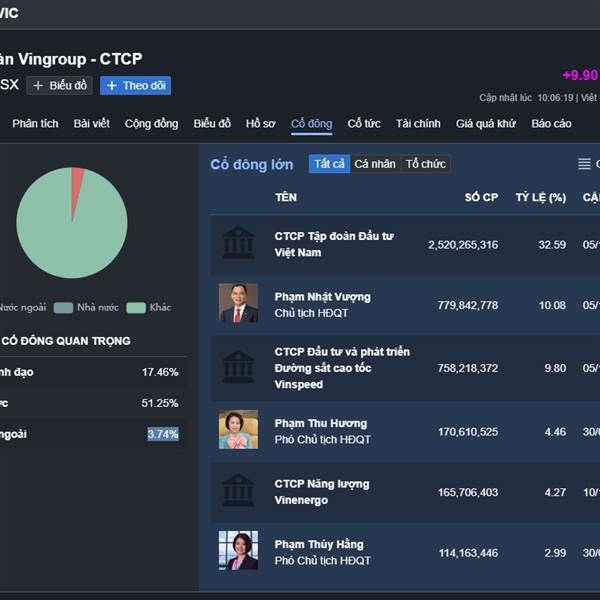Select the Tất cả filter
This screenshot has width=600, height=600.
(329, 164)
